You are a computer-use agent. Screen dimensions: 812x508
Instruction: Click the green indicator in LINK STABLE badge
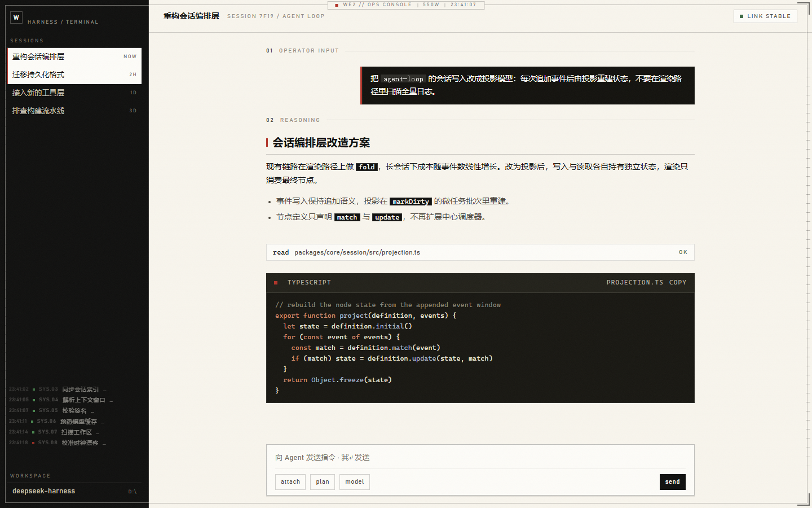[742, 16]
